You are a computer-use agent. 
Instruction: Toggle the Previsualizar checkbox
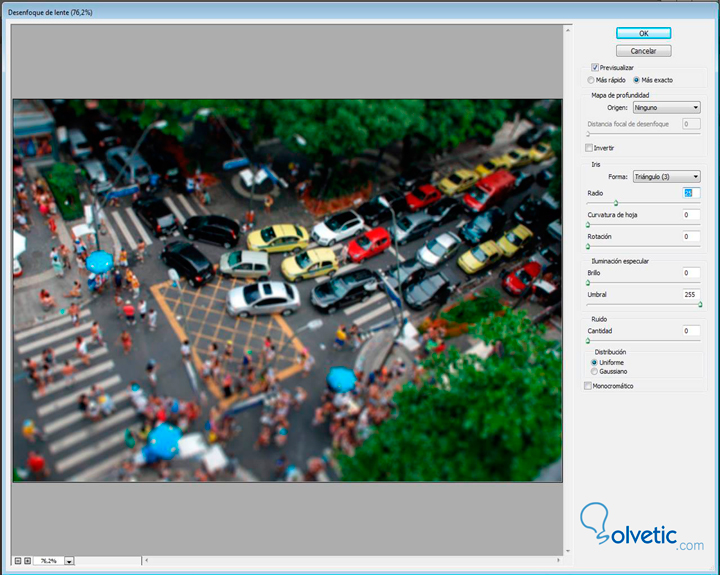pyautogui.click(x=595, y=68)
